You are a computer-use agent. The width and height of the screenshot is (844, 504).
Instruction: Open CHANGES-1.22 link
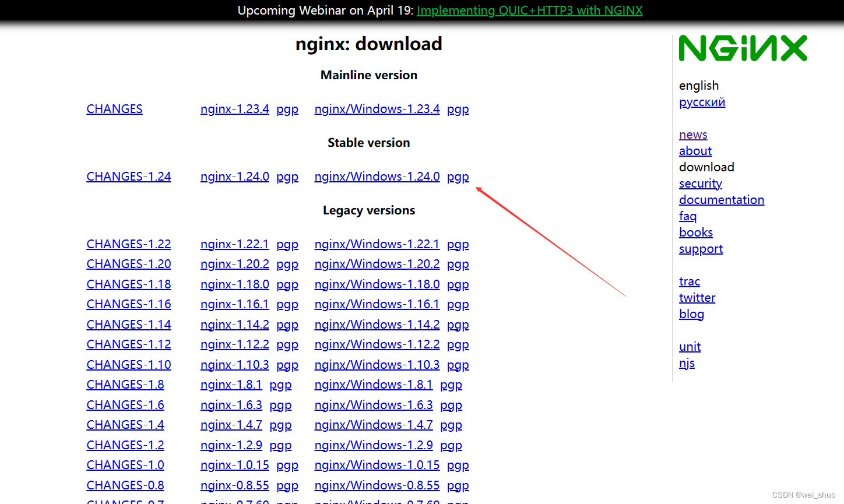click(x=129, y=244)
